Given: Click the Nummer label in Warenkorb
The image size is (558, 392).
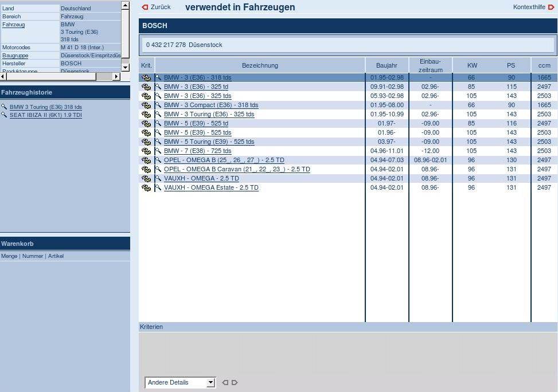Looking at the screenshot, I should pos(33,256).
